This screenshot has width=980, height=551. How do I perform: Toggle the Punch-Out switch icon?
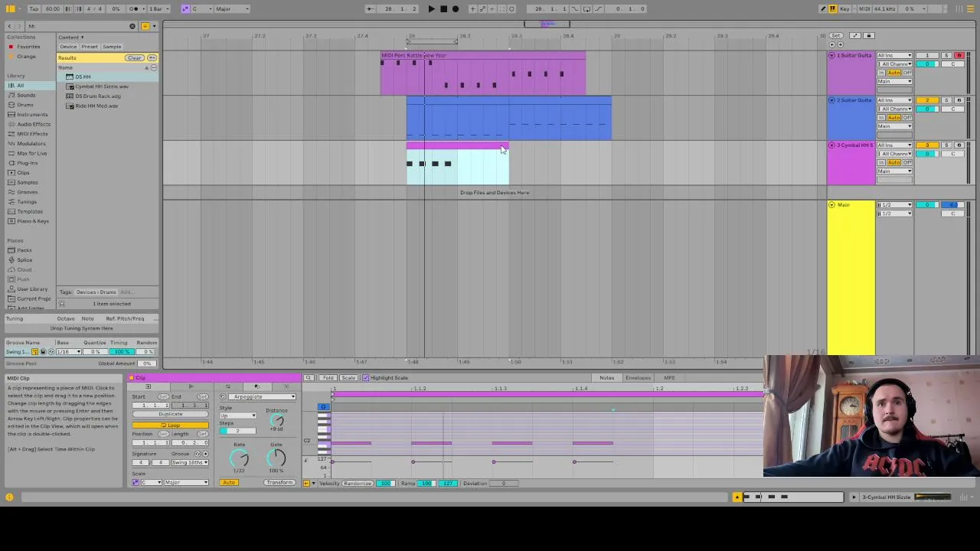(x=597, y=9)
